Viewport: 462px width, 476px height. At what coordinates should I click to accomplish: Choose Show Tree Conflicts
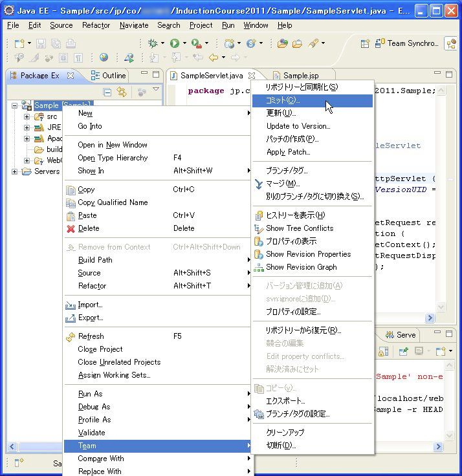pos(313,228)
